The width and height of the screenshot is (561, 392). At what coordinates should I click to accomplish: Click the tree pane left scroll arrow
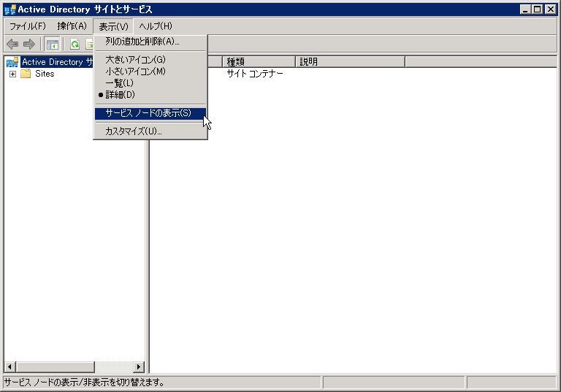(9, 366)
